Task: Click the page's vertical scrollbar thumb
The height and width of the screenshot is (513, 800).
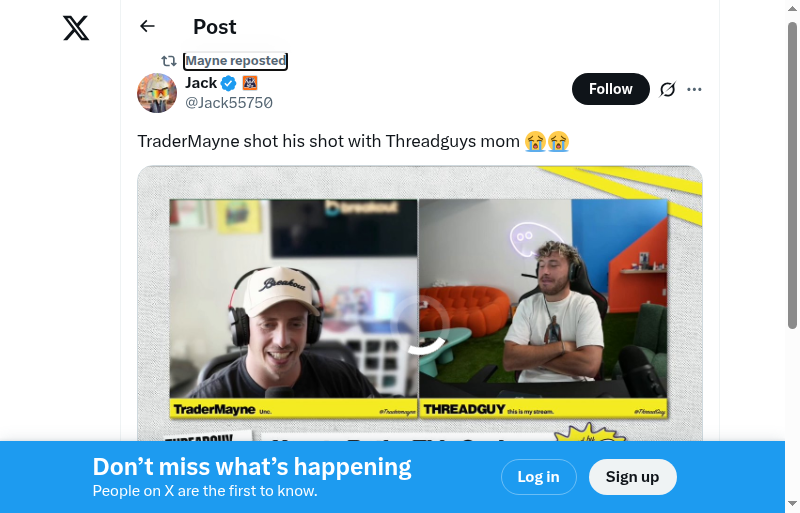Action: (x=792, y=175)
